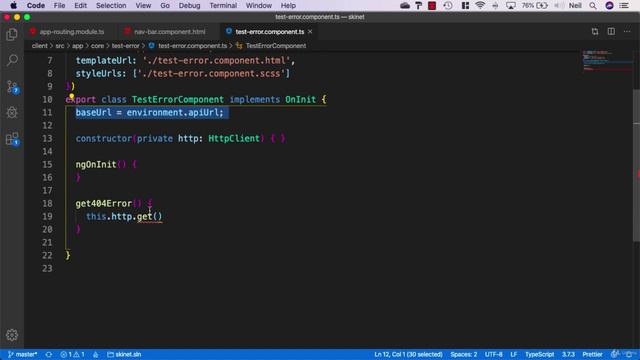Open the Wi-Fi status menu
The height and width of the screenshot is (360, 640).
(x=480, y=6)
